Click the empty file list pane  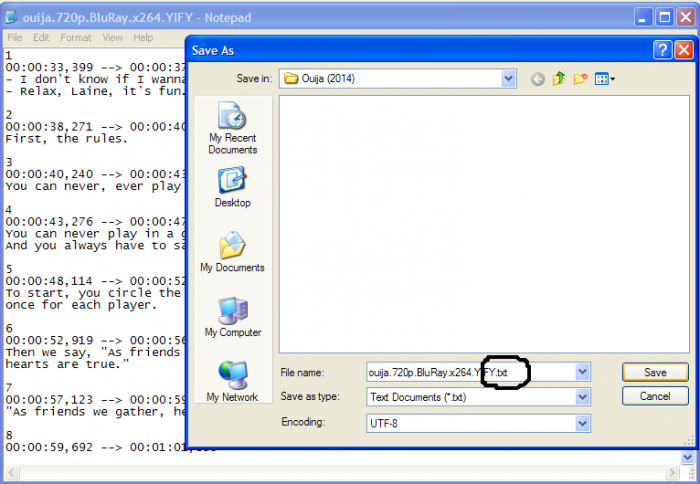[484, 225]
